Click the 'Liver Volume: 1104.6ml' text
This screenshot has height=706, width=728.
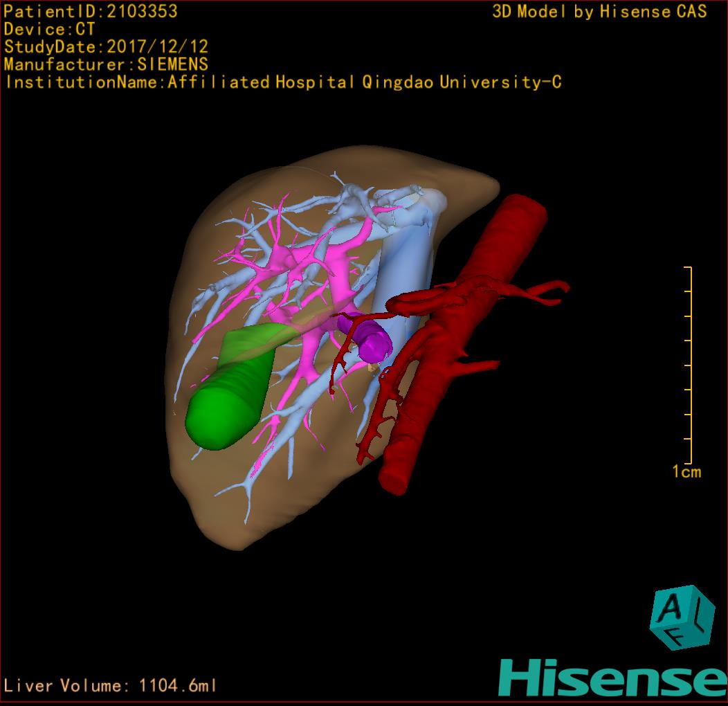[x=109, y=685]
